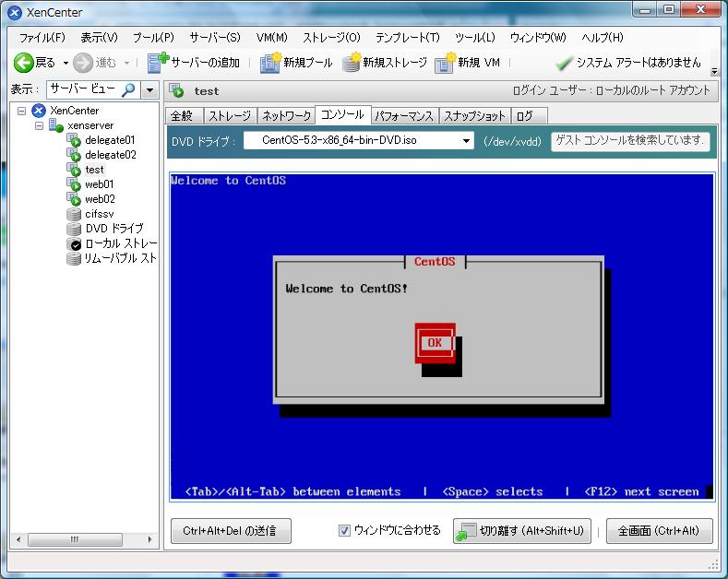Click the tree scrollbar right arrow
Viewport: 728px width, 579px height.
click(150, 539)
